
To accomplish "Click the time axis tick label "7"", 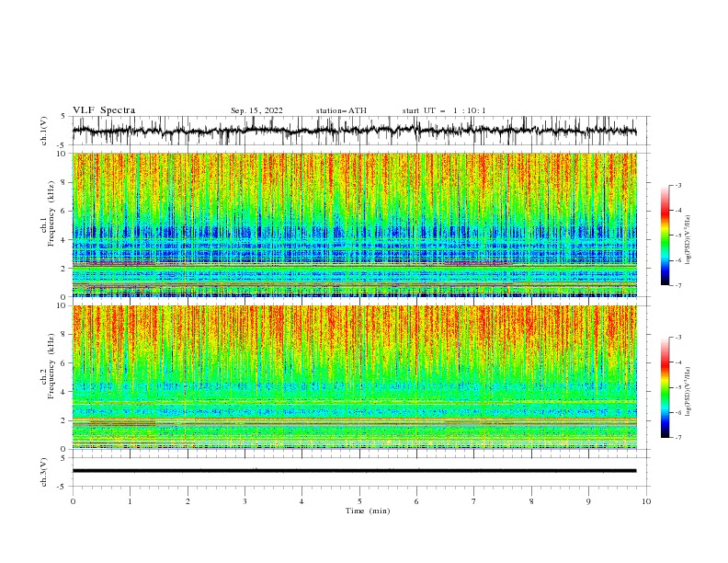I will (474, 501).
